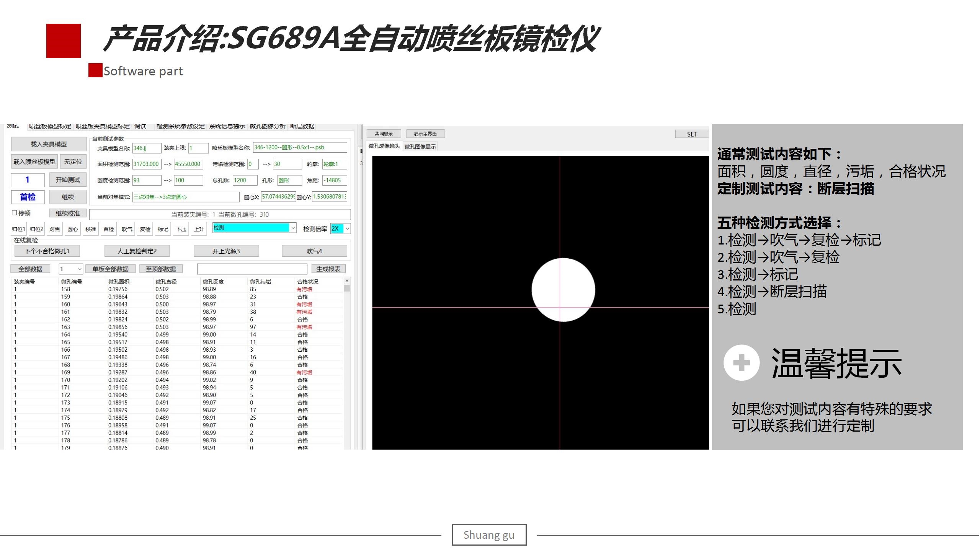Click the 生成报表 button
The width and height of the screenshot is (980, 551).
(x=328, y=269)
